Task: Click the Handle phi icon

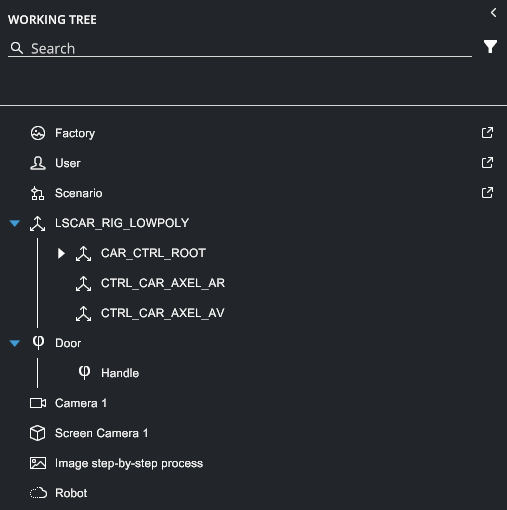Action: pyautogui.click(x=84, y=373)
